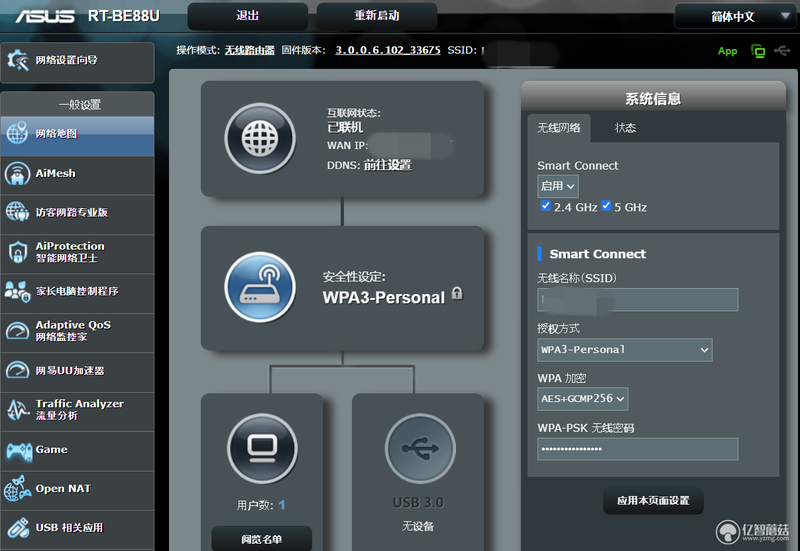
Task: Click the WPA3 padlock icon
Action: (457, 293)
